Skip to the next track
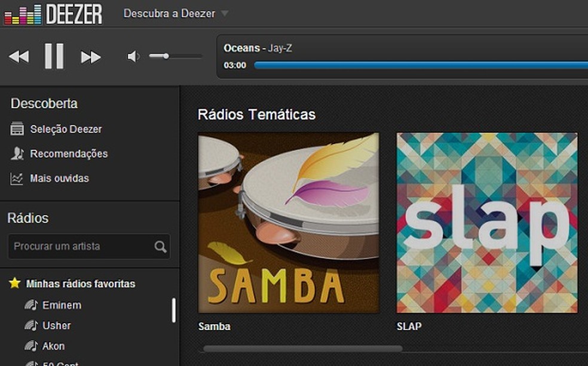The height and width of the screenshot is (366, 588). pyautogui.click(x=90, y=56)
